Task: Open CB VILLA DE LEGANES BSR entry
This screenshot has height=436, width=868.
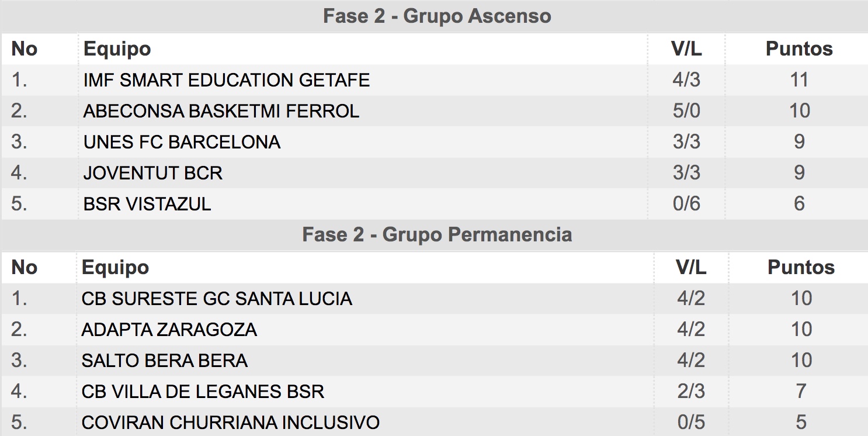Action: tap(203, 391)
